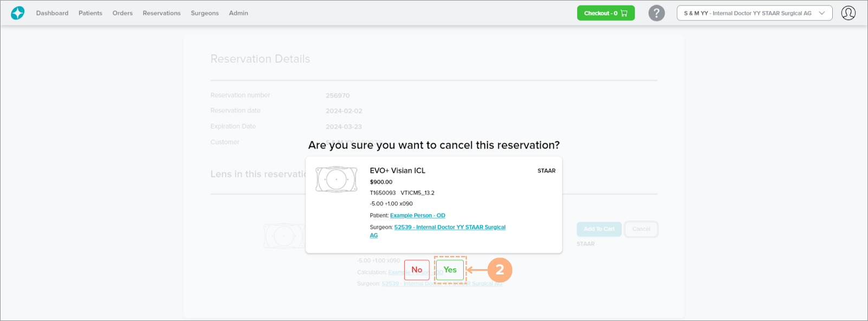Open the Orders menu item
The image size is (868, 321).
point(122,13)
